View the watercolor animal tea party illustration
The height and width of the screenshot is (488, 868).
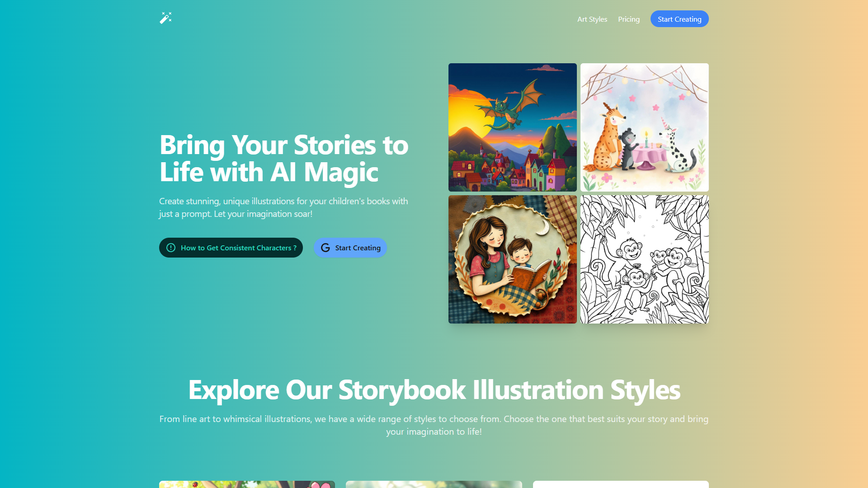coord(645,127)
